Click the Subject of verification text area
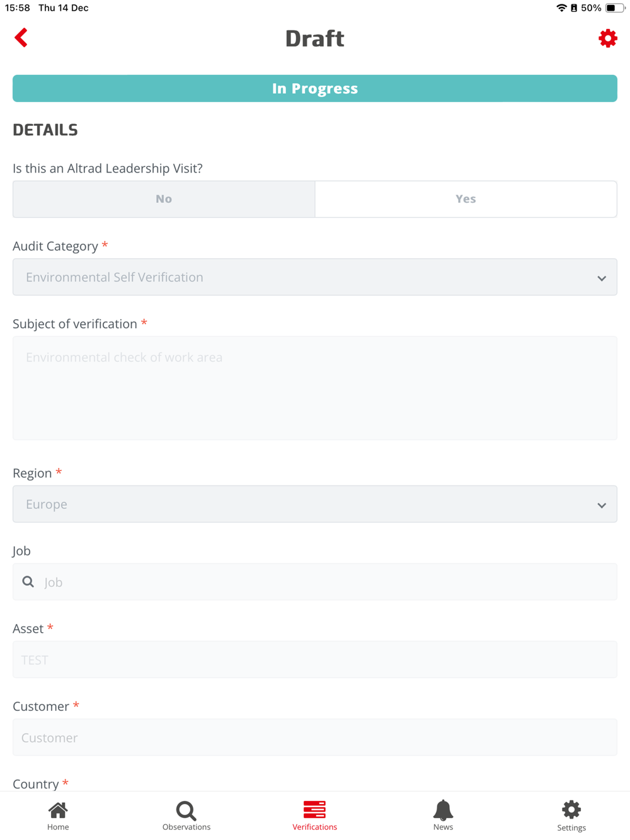The width and height of the screenshot is (630, 840). (x=314, y=388)
